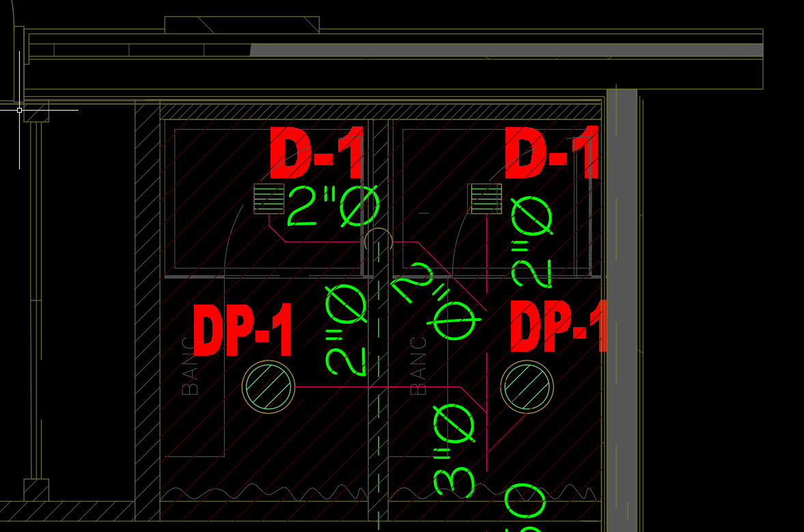Click the right gray BANC text
This screenshot has width=804, height=532.
418,366
